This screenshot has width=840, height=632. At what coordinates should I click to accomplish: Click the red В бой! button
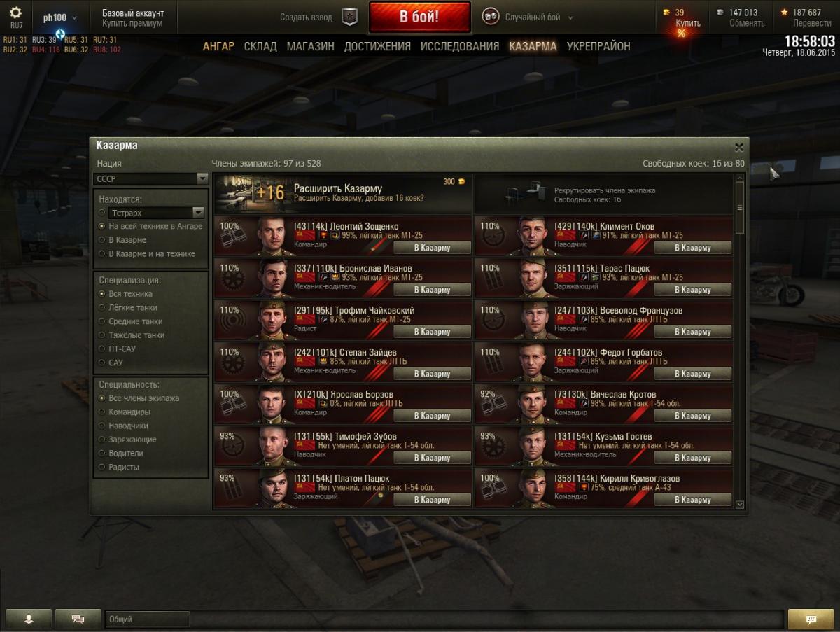tap(419, 17)
